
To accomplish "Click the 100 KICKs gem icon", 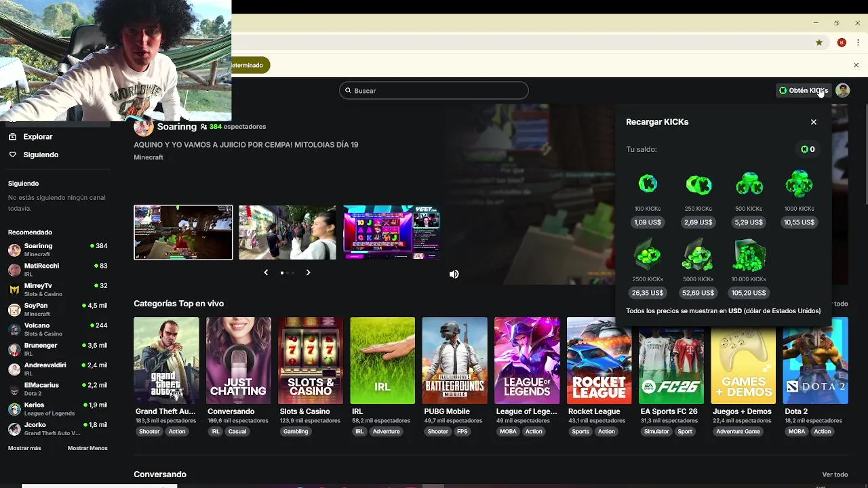I will 648,184.
